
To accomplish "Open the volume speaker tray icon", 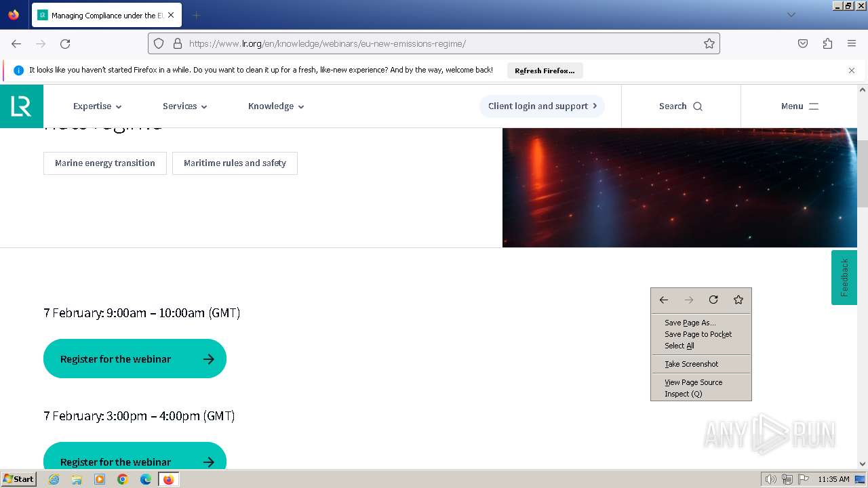I will click(771, 479).
